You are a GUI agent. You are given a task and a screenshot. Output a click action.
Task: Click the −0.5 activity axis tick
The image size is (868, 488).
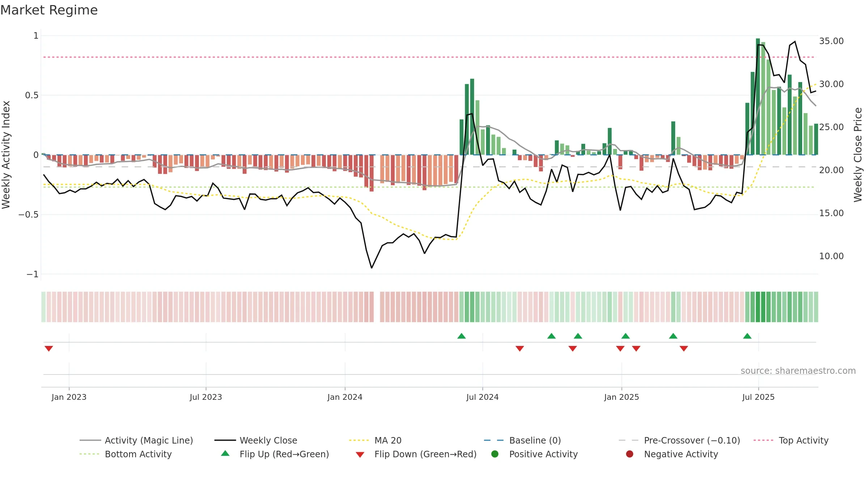click(x=29, y=214)
